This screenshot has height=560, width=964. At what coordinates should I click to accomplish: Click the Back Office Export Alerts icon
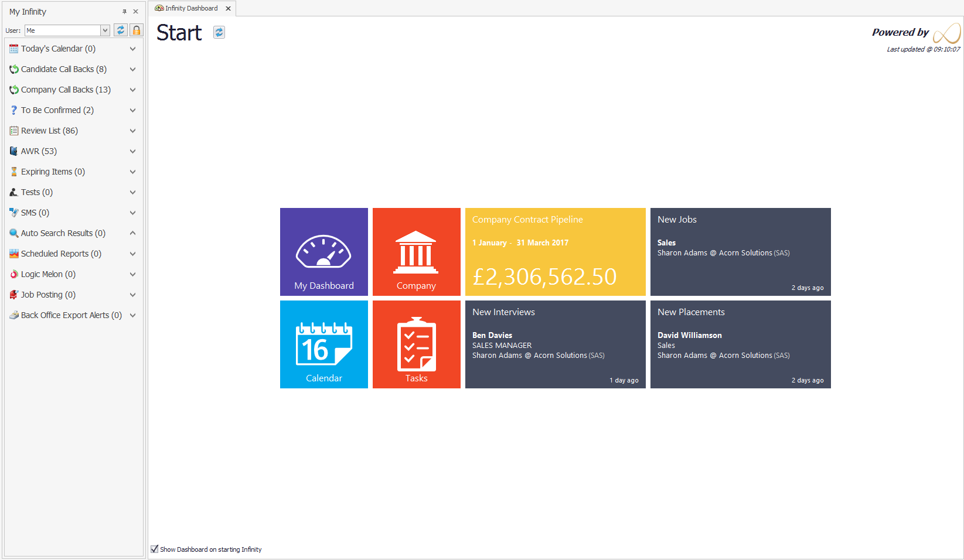pos(14,315)
